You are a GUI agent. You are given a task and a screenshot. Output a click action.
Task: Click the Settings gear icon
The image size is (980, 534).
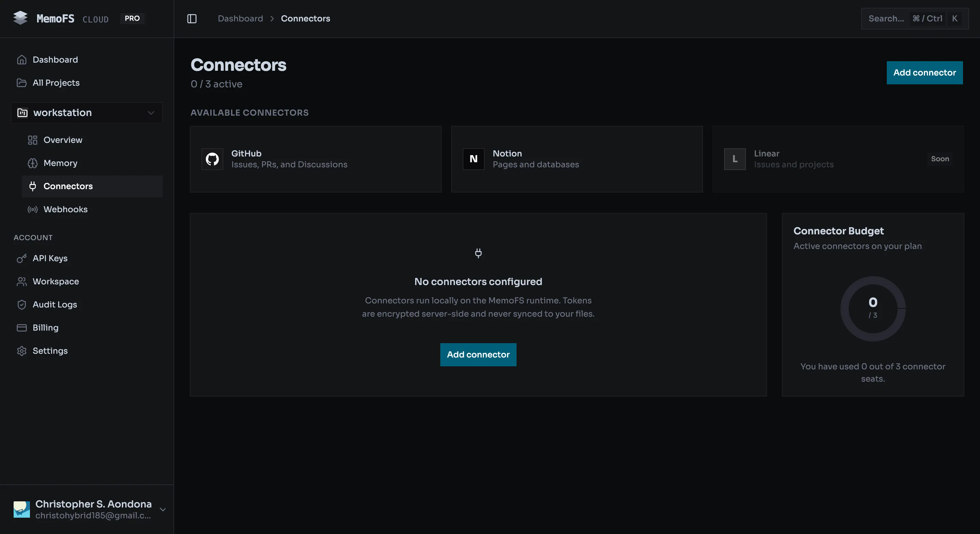[x=22, y=351]
